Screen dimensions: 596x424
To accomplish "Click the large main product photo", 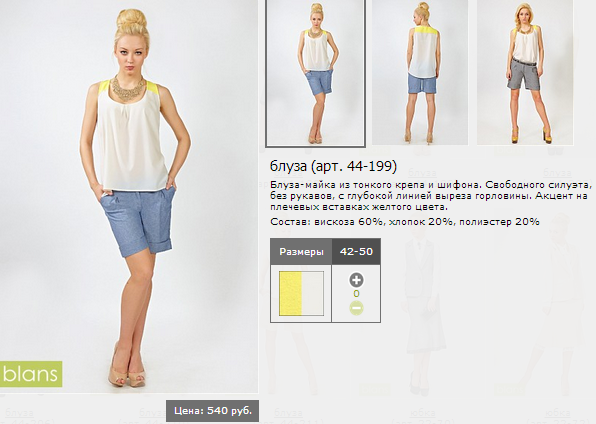I will (x=129, y=196).
